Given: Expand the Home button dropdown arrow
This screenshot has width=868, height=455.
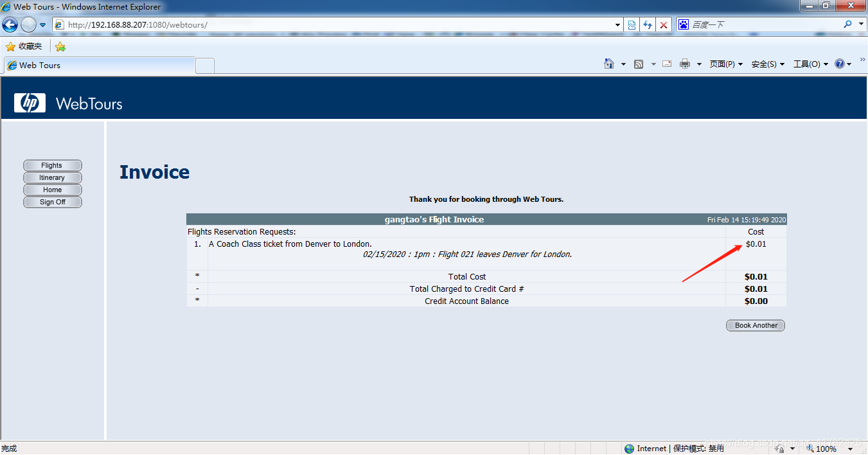Looking at the screenshot, I should point(623,64).
